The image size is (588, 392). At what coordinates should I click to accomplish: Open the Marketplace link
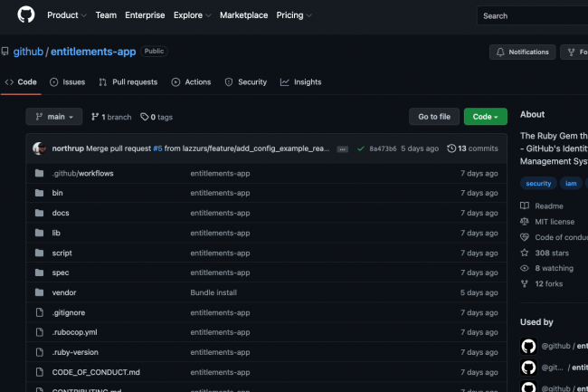(243, 15)
